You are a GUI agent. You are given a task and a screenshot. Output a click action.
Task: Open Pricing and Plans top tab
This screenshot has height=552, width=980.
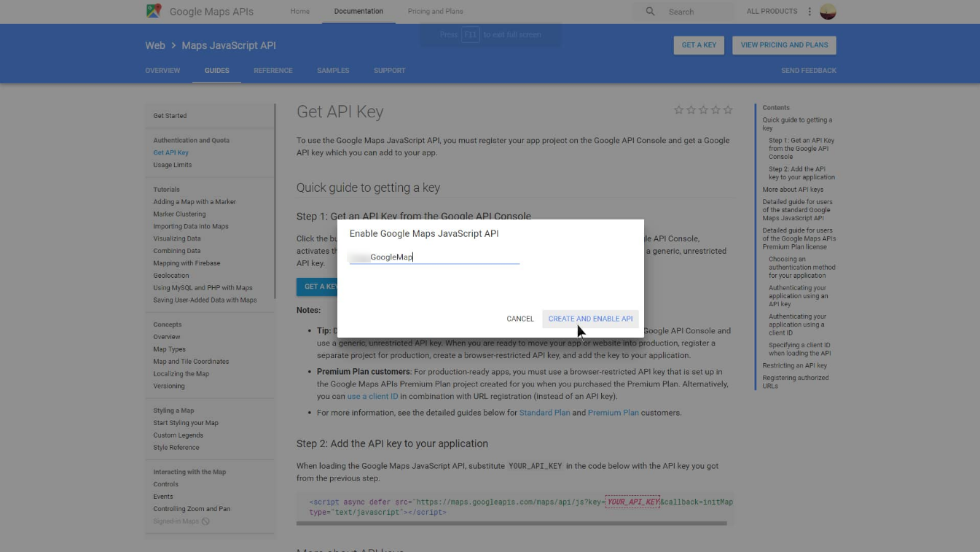coord(435,12)
